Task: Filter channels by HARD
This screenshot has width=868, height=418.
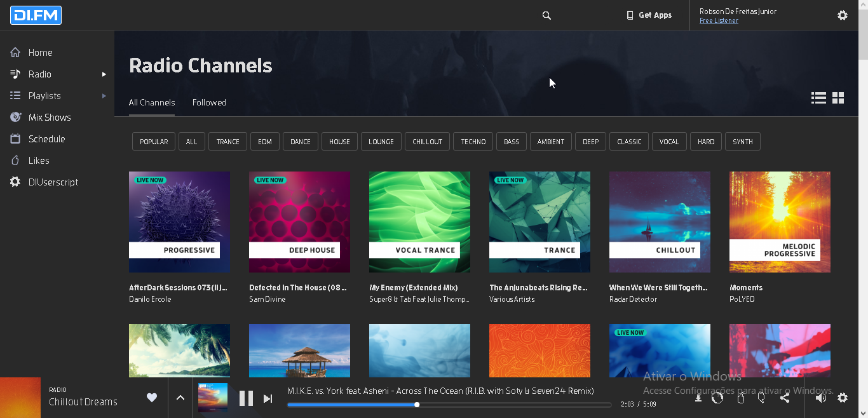Action: click(x=706, y=142)
